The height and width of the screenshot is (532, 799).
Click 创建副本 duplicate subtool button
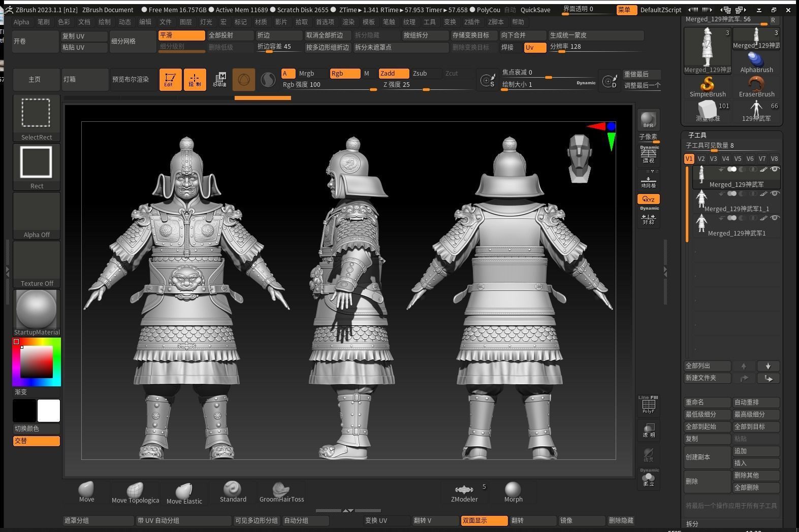707,457
